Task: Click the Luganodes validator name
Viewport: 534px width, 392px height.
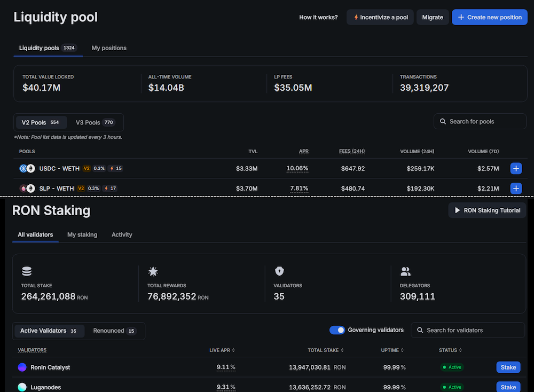Action: 45,387
